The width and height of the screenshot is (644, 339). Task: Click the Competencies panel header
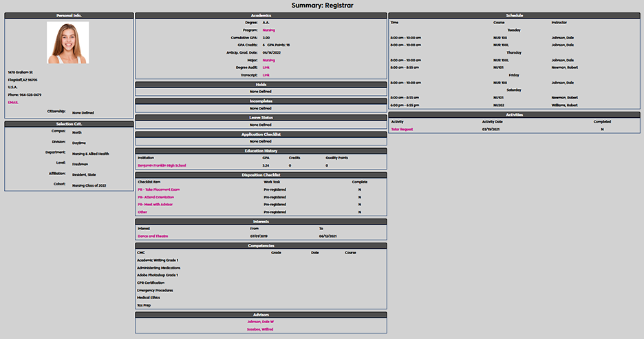tap(261, 245)
